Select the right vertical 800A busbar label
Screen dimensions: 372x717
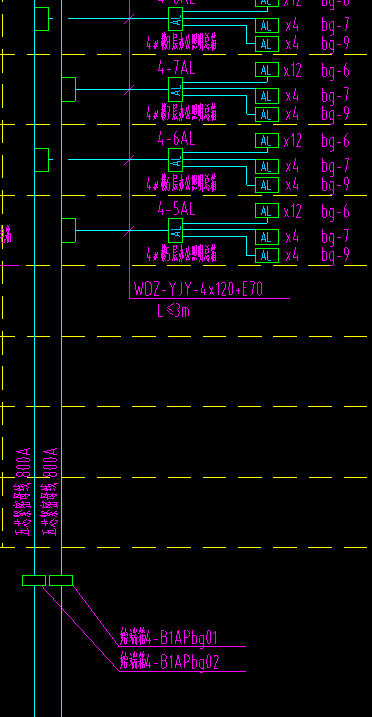(x=50, y=492)
